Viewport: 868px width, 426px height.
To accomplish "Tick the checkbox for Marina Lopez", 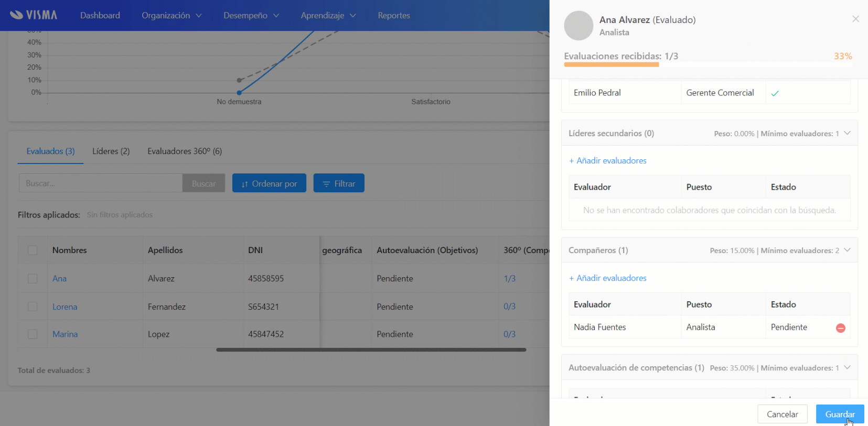I will [33, 334].
